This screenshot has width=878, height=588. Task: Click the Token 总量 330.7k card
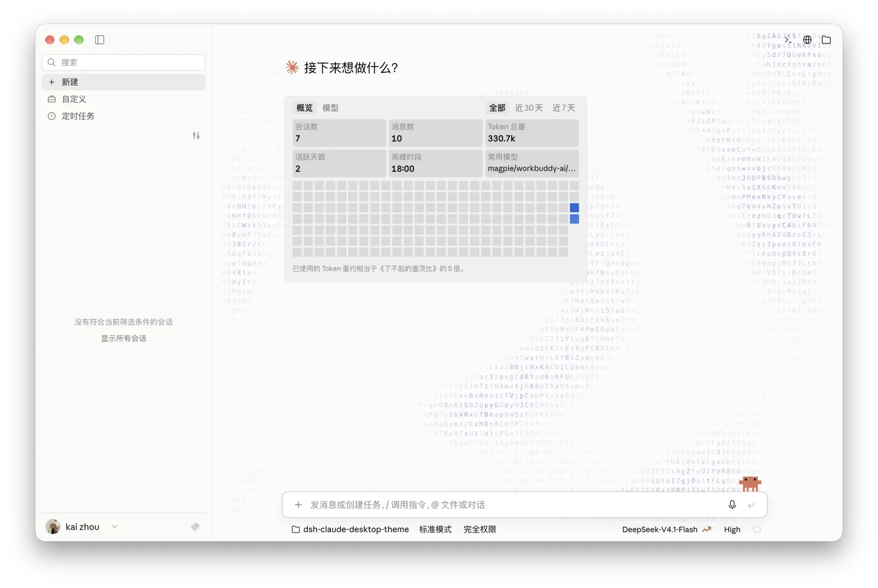point(532,133)
